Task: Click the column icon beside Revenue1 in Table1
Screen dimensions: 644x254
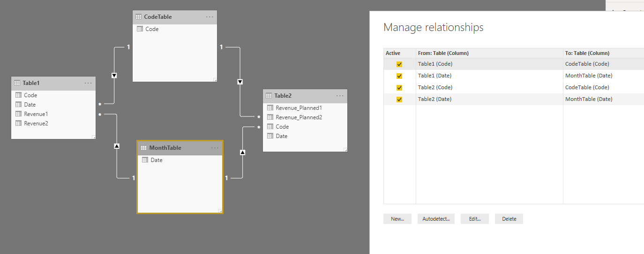Action: [x=18, y=114]
